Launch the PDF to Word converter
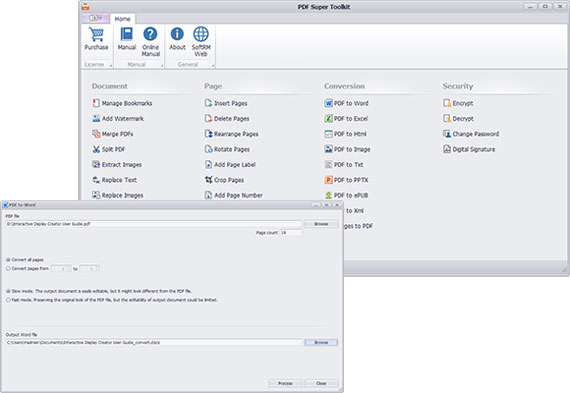Screen dimensions: 570x393 [346, 103]
